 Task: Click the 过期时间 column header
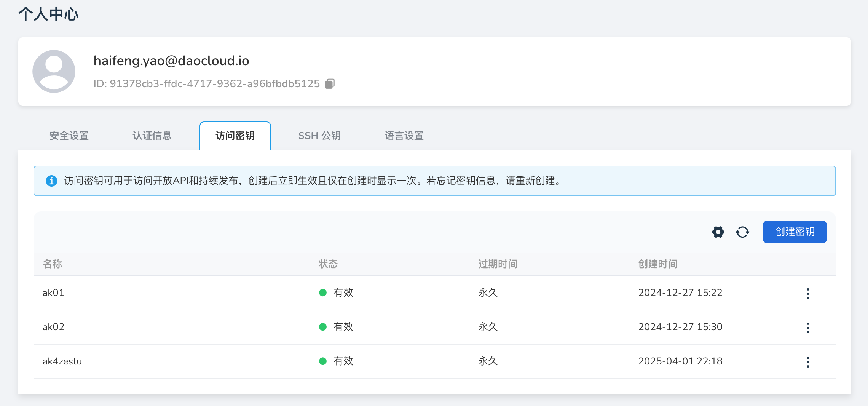click(498, 264)
